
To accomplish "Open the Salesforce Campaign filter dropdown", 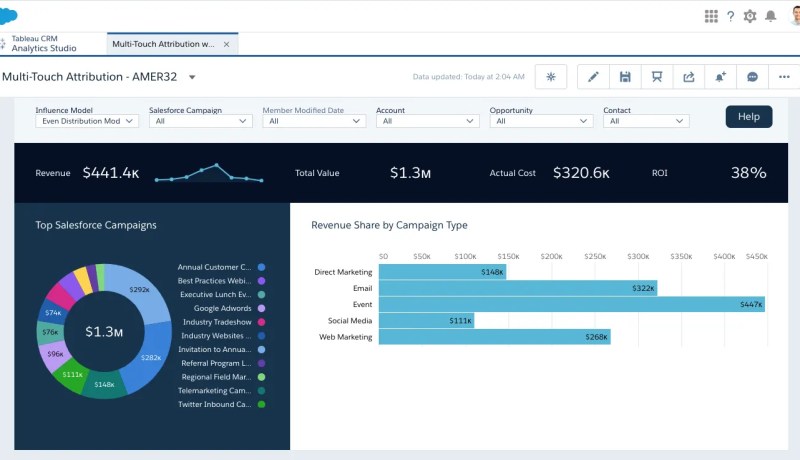I will pyautogui.click(x=199, y=121).
